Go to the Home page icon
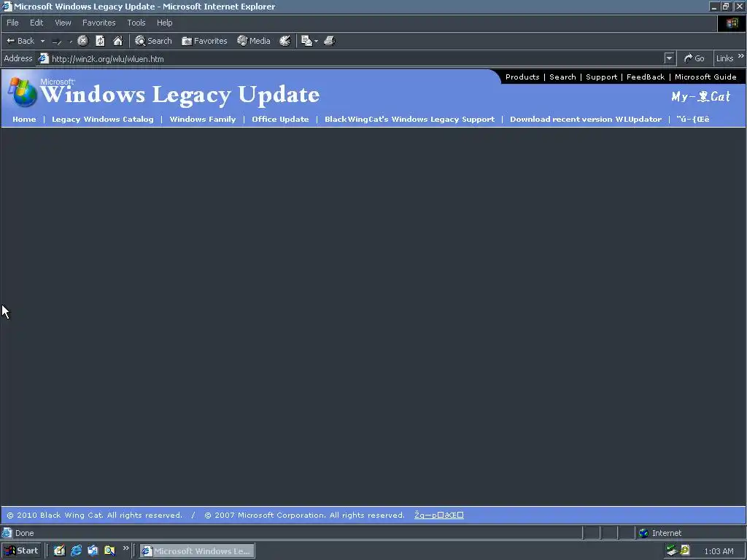 coord(117,41)
